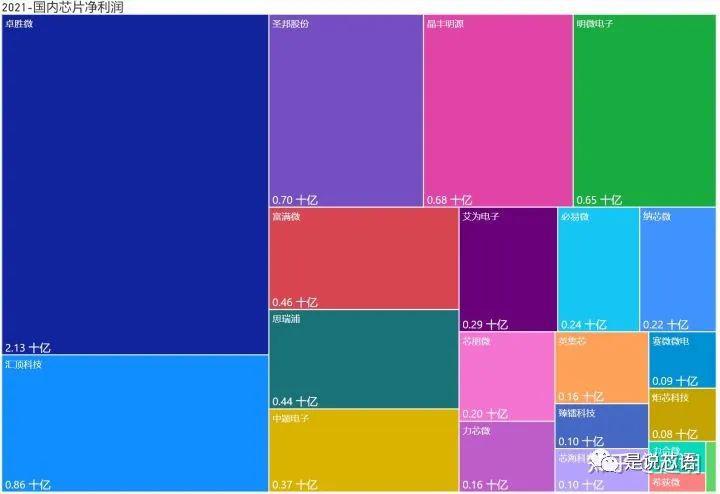The width and height of the screenshot is (720, 494).
Task: Click the 0.09 十亿 value label
Action: [675, 381]
